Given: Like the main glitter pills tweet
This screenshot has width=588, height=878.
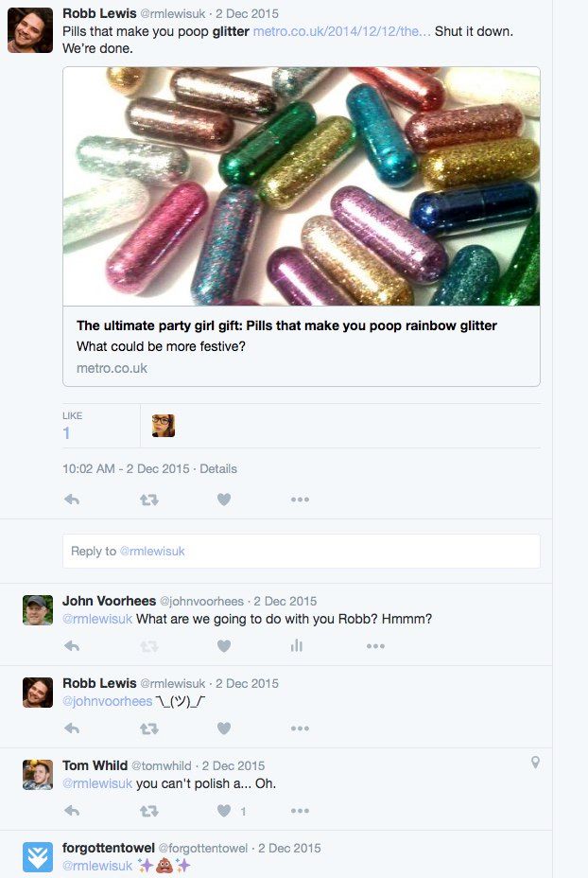Looking at the screenshot, I should (x=224, y=500).
